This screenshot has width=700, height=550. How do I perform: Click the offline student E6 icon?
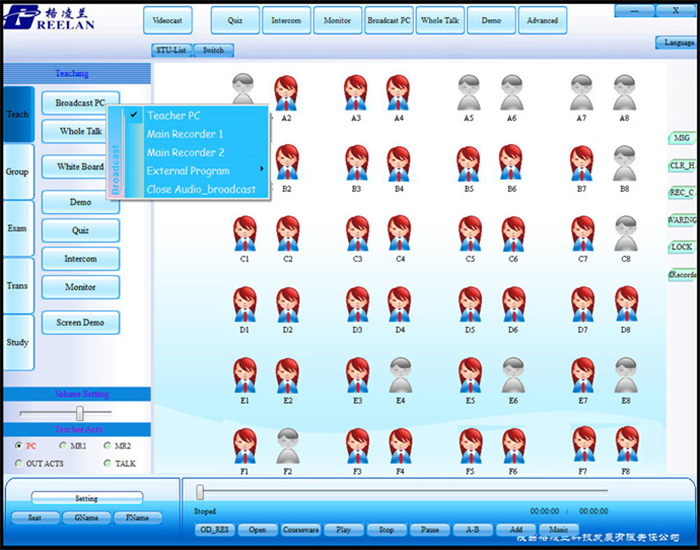pos(512,375)
